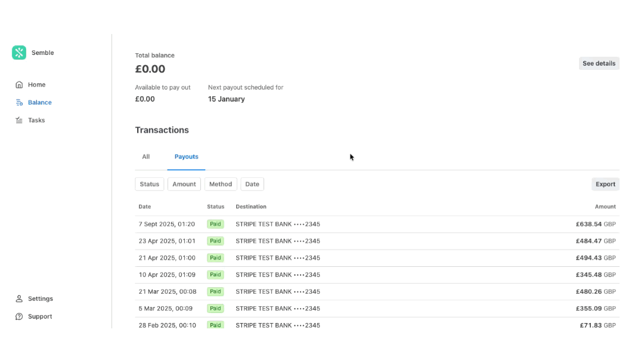Click the Support question mark icon
This screenshot has height=363, width=644.
click(x=19, y=316)
